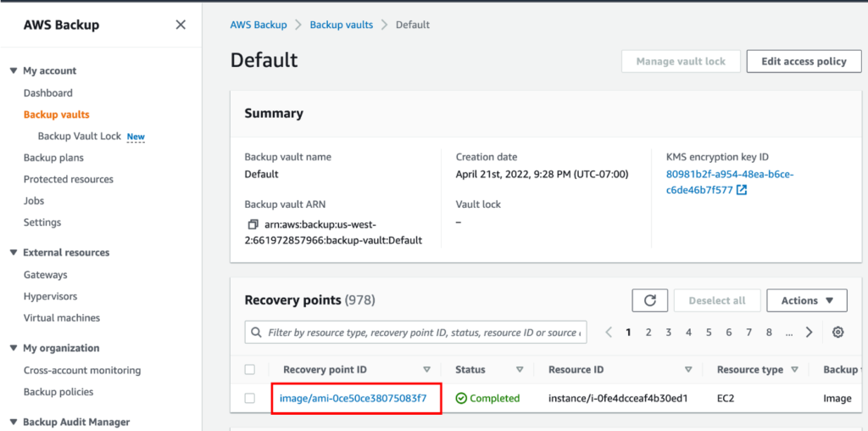Click the Manage vault lock button
The height and width of the screenshot is (431, 868).
(x=681, y=61)
